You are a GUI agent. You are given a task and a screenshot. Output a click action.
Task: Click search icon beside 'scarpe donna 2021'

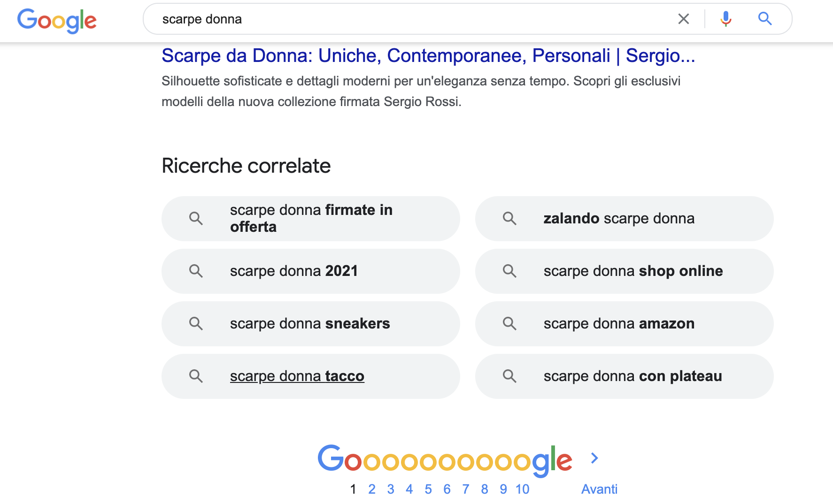click(x=196, y=271)
